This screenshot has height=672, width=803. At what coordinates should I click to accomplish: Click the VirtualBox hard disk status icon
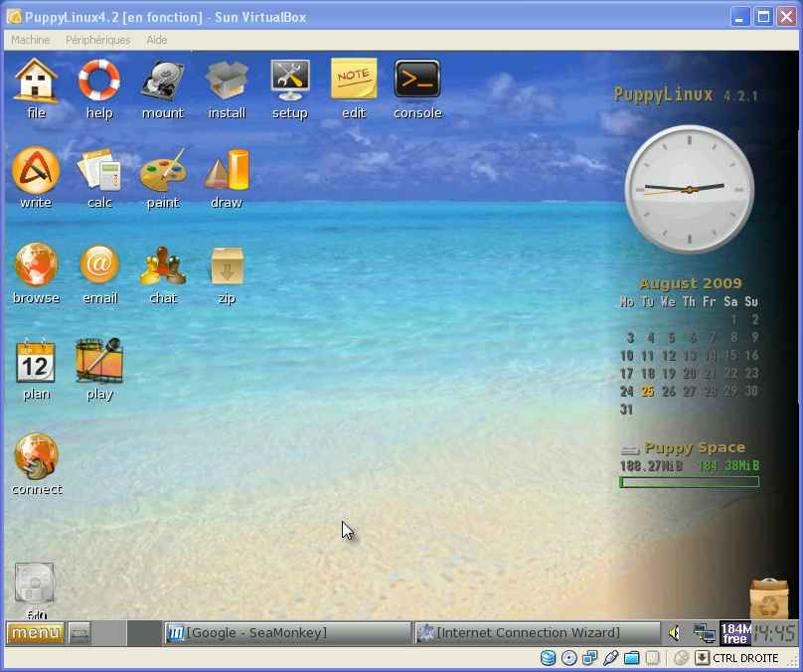click(548, 658)
